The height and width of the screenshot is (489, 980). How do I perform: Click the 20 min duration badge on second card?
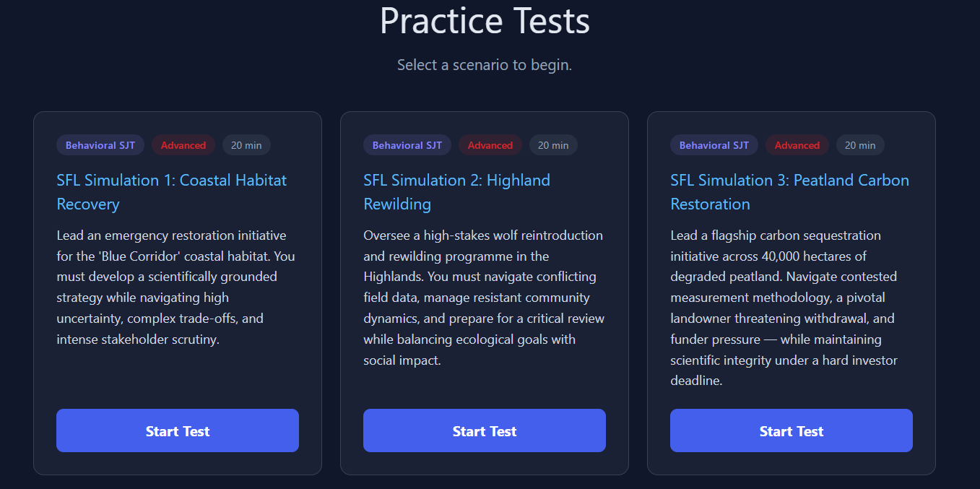[x=553, y=144]
